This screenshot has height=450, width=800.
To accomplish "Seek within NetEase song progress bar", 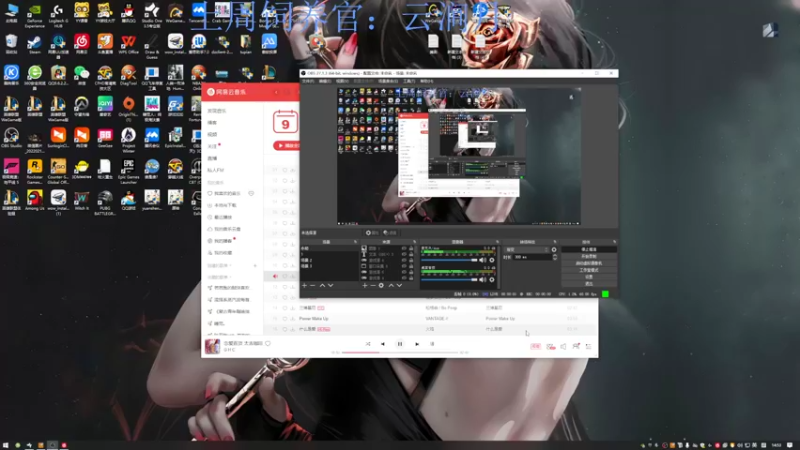I will 400,353.
